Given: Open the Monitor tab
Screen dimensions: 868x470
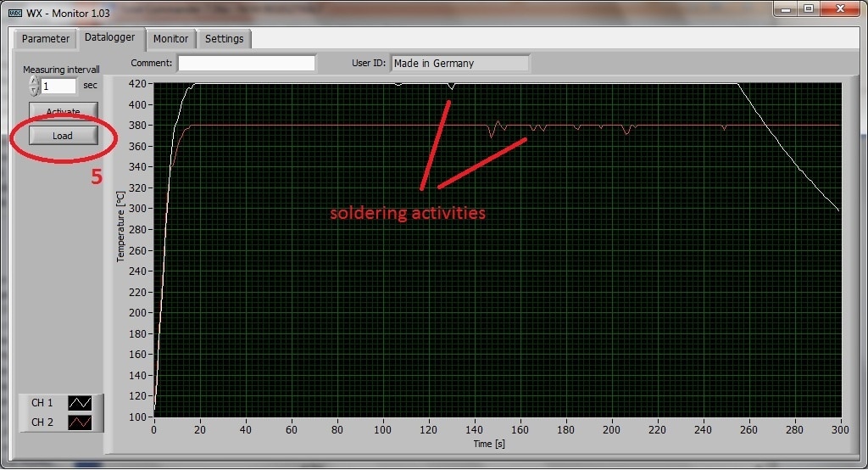Looking at the screenshot, I should point(170,39).
